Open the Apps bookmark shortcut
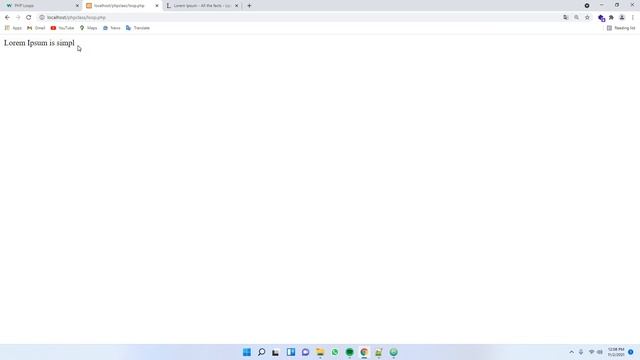 (x=13, y=28)
